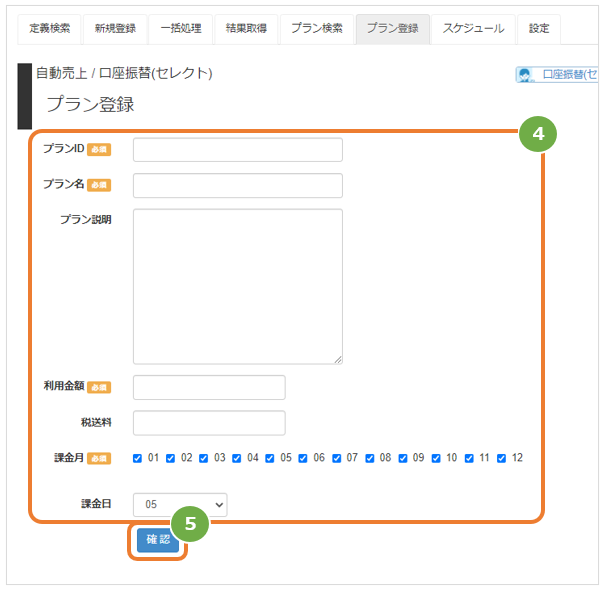Viewport: 605px width, 590px height.
Task: Click the 課金月 field label
Action: pyautogui.click(x=69, y=458)
